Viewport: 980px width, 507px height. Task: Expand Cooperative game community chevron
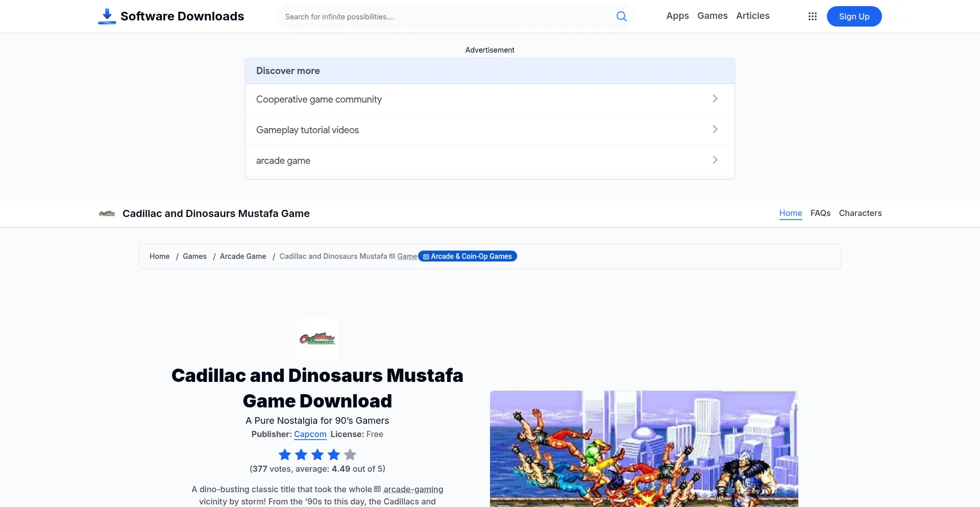[x=715, y=99]
